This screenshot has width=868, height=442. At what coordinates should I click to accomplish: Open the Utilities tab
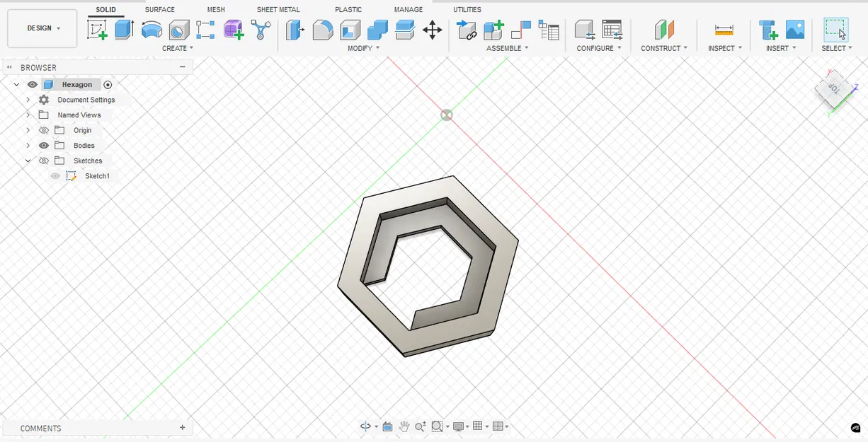tap(467, 9)
